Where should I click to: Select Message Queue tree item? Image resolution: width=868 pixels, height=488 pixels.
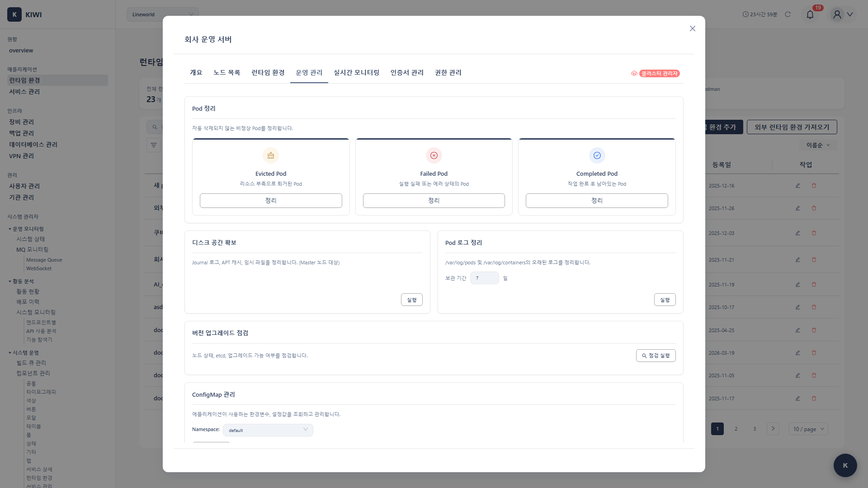coord(44,260)
